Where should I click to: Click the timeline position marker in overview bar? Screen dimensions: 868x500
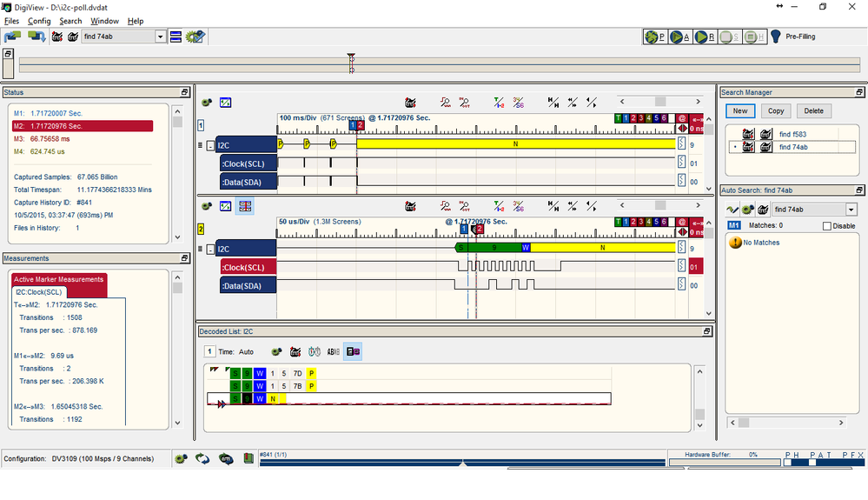click(351, 63)
